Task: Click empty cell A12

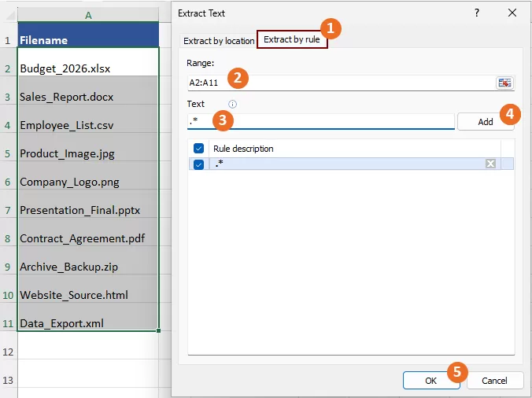Action: pyautogui.click(x=88, y=345)
